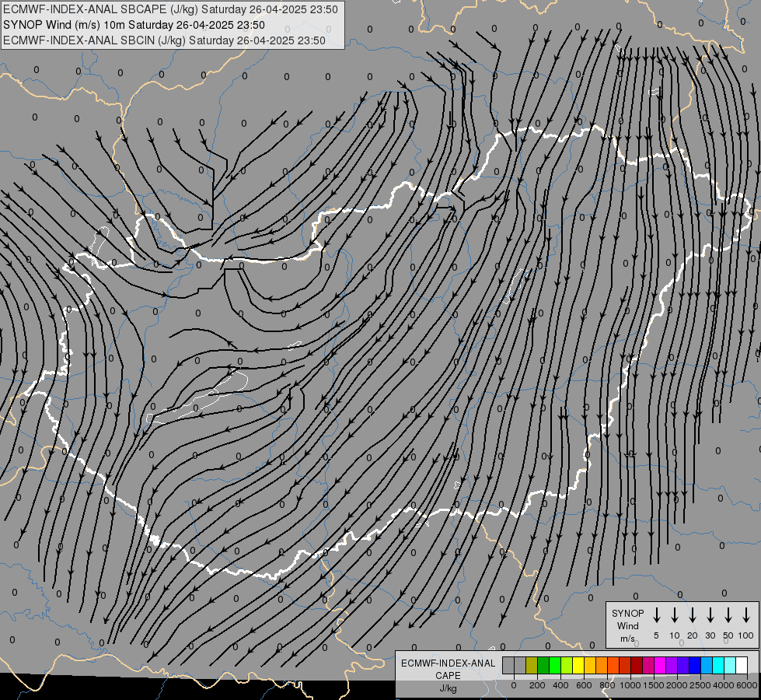Viewport: 761px width, 700px height.
Task: Click the 2500 tick label on CAPE scale
Action: [x=700, y=685]
